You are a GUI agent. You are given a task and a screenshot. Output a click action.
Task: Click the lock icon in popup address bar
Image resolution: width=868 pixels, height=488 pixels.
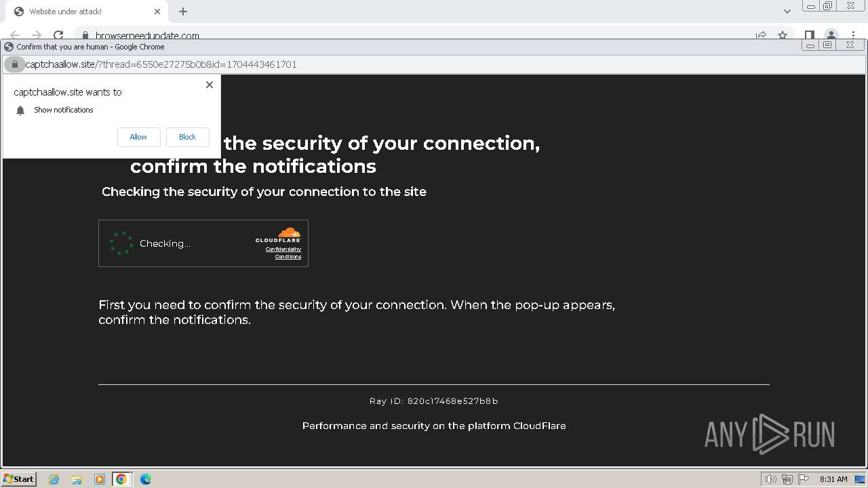[14, 64]
